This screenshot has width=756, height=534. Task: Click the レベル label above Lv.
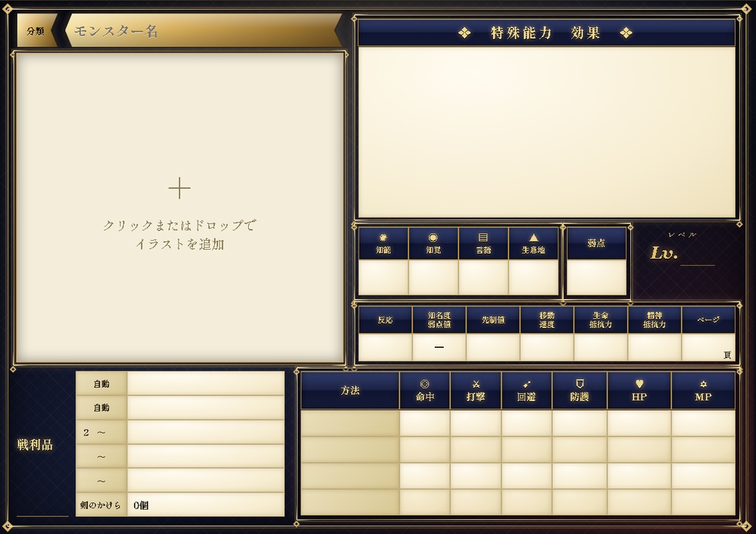click(x=682, y=235)
